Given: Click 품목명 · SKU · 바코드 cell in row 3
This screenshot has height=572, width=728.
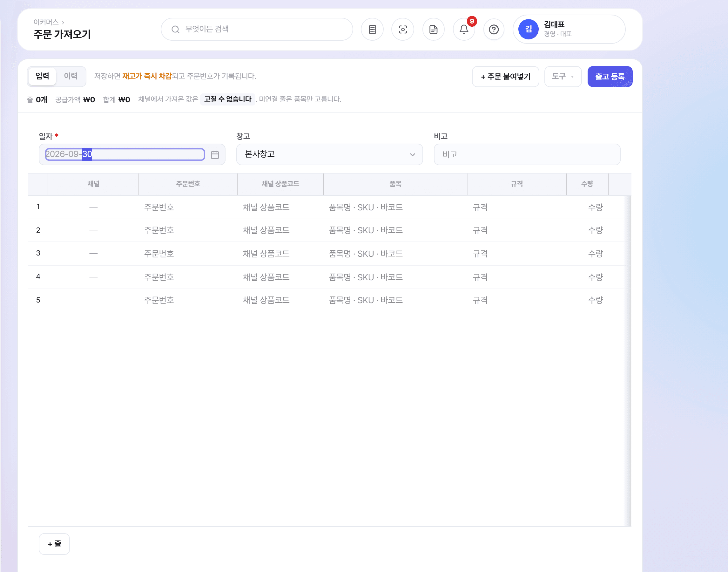Looking at the screenshot, I should (395, 254).
